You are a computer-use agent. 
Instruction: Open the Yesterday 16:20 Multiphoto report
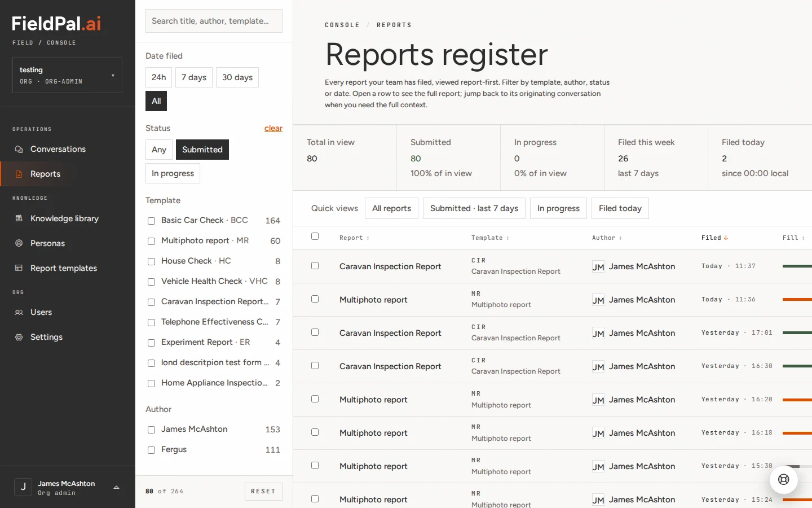[373, 400]
